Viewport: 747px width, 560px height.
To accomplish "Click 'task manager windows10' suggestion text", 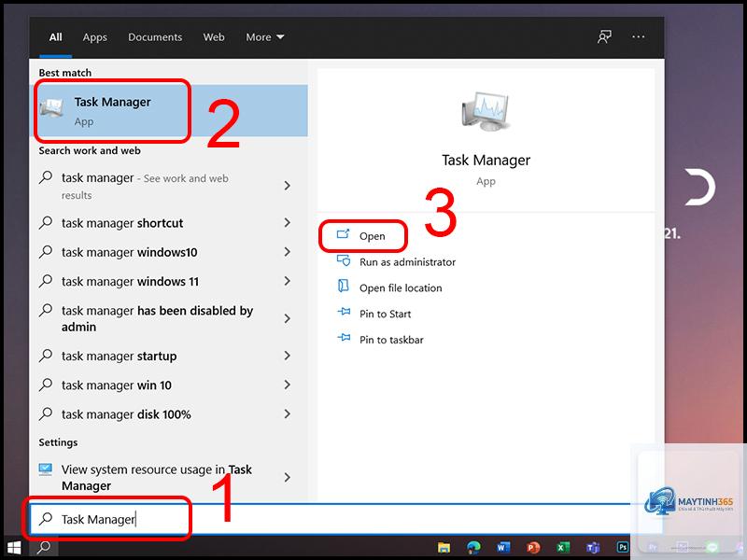I will [129, 252].
